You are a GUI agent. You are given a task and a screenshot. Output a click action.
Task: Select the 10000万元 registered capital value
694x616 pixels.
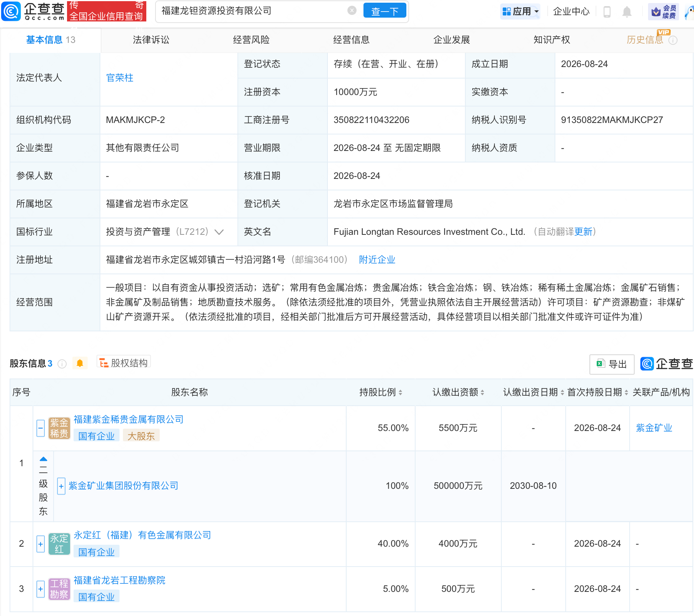pos(355,92)
